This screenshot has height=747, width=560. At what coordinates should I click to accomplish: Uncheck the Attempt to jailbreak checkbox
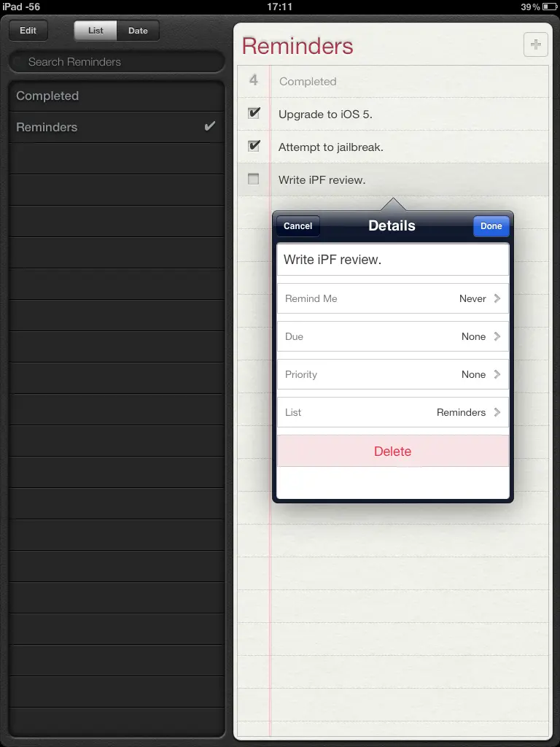click(x=254, y=146)
